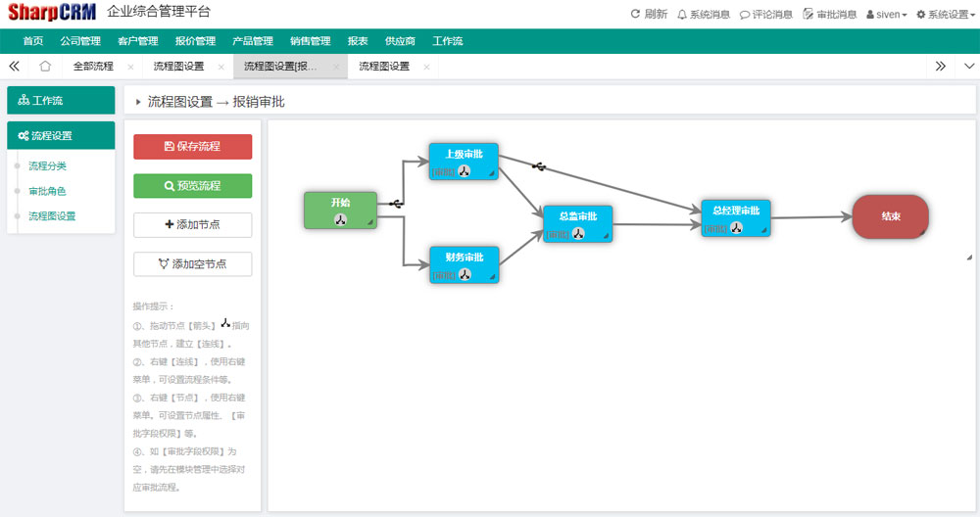Image resolution: width=980 pixels, height=517 pixels.
Task: Open comment messages (评论消息)
Action: (765, 14)
